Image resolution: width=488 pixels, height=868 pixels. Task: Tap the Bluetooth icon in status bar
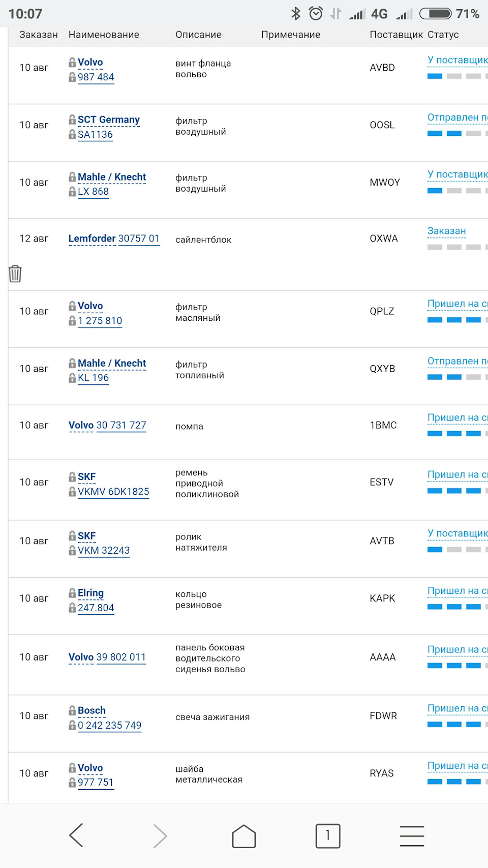(x=295, y=14)
